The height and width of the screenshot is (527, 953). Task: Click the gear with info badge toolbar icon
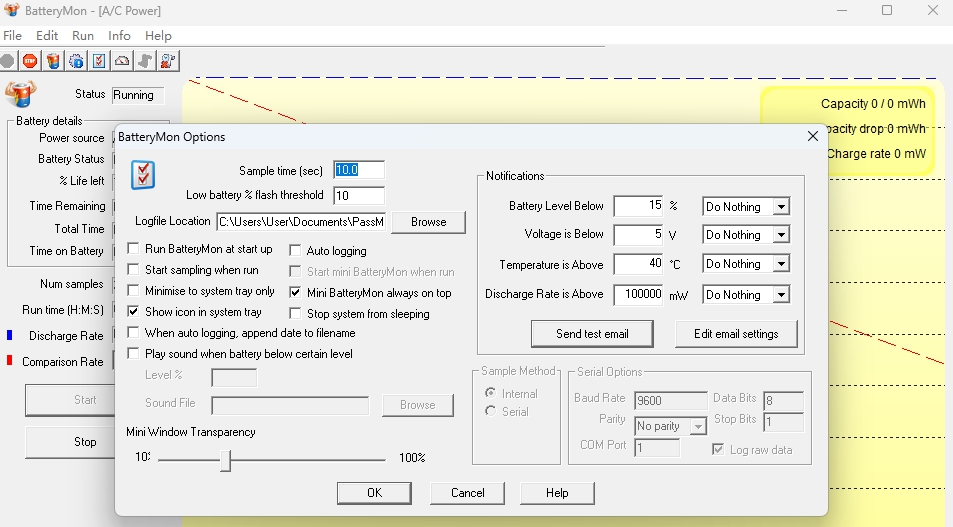click(76, 61)
